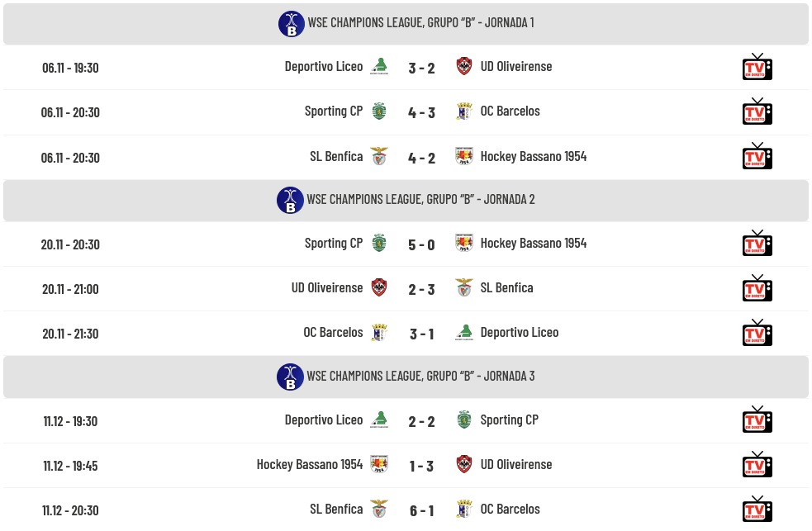Click Group B logo in Jornada 1 header
Image resolution: width=812 pixels, height=531 pixels.
coord(291,23)
